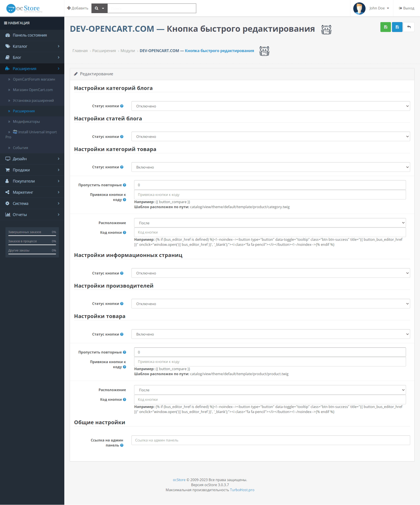Click the ocStore logo
This screenshot has height=505, width=420.
click(x=24, y=8)
